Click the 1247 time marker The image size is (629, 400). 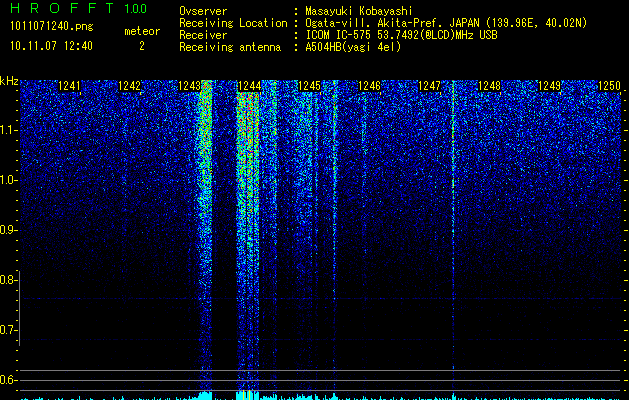(429, 86)
